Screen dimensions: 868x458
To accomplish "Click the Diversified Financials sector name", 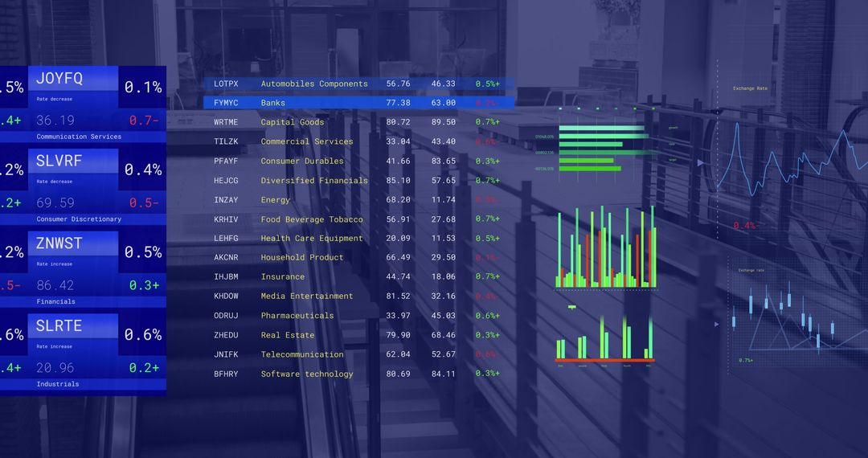I will click(x=314, y=180).
